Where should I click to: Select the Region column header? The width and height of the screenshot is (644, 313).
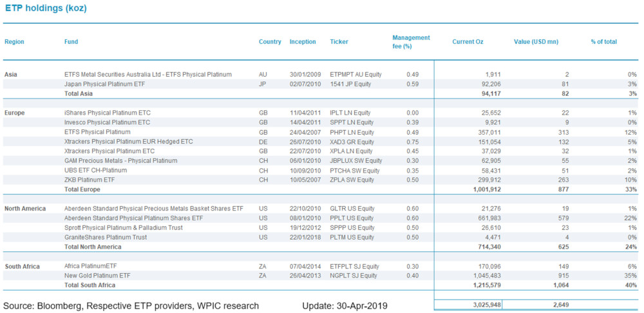tap(14, 42)
